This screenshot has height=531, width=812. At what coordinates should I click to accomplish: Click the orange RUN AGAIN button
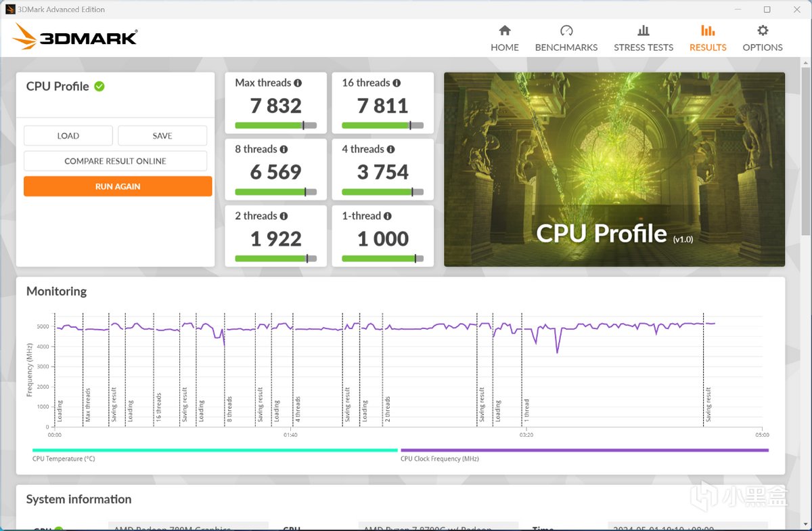[118, 186]
